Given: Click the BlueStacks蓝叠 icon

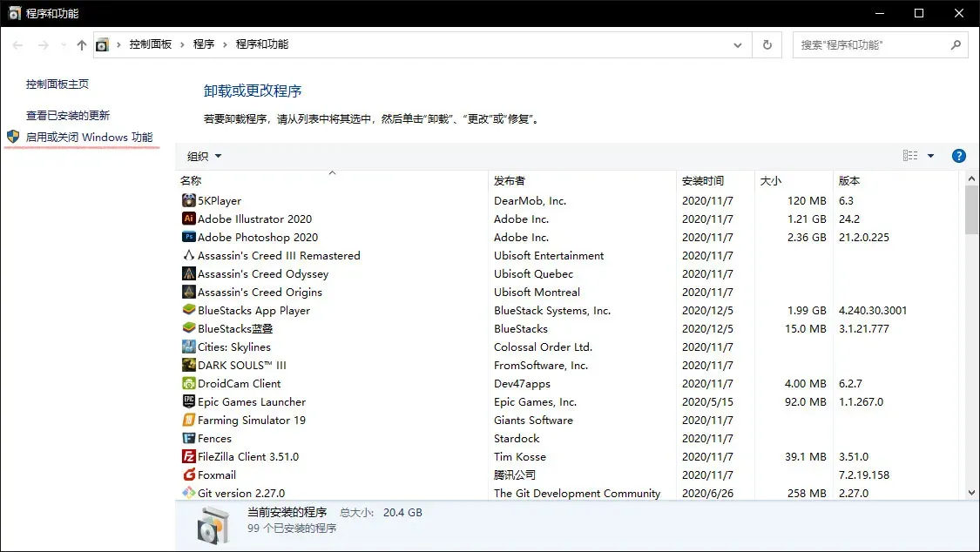Looking at the screenshot, I should point(189,328).
